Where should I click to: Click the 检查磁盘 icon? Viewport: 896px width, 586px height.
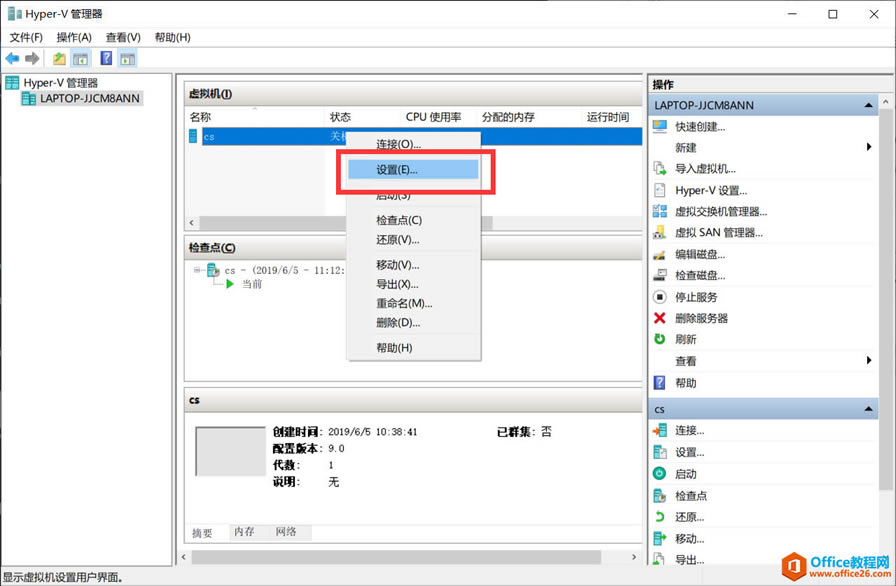[659, 275]
